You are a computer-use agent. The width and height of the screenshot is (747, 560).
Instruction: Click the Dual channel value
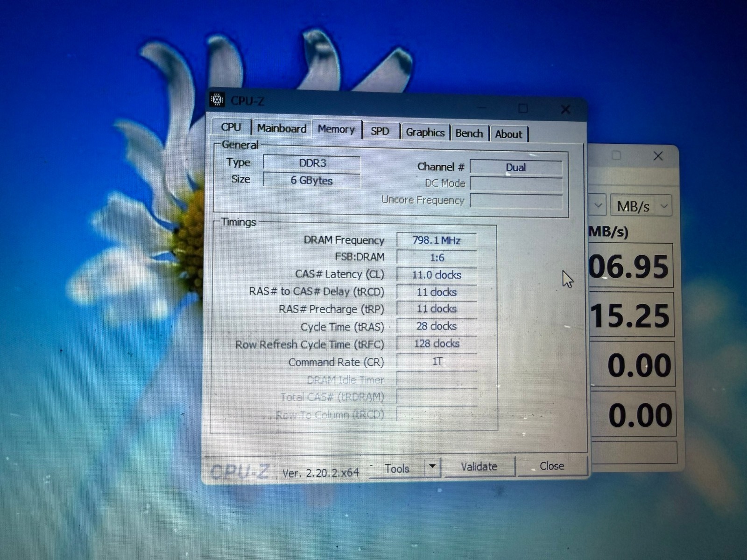(516, 168)
